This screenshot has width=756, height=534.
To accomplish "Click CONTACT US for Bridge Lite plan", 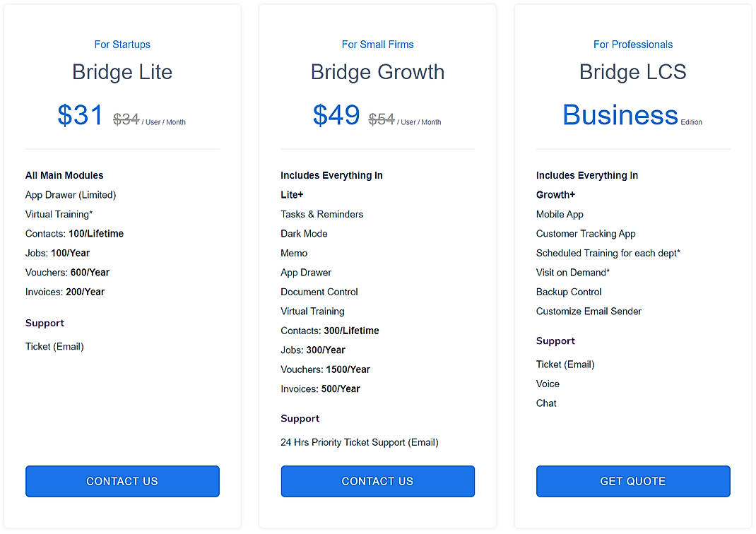I will pos(122,481).
